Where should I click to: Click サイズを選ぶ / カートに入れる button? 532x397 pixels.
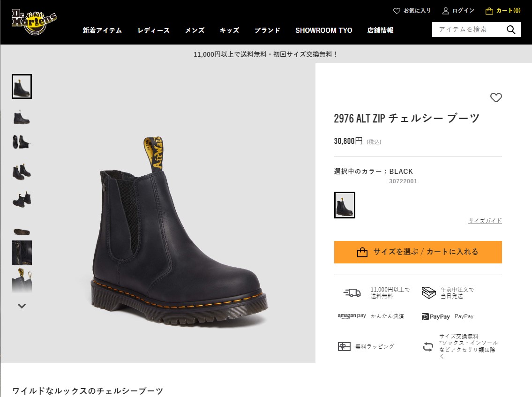(x=418, y=252)
